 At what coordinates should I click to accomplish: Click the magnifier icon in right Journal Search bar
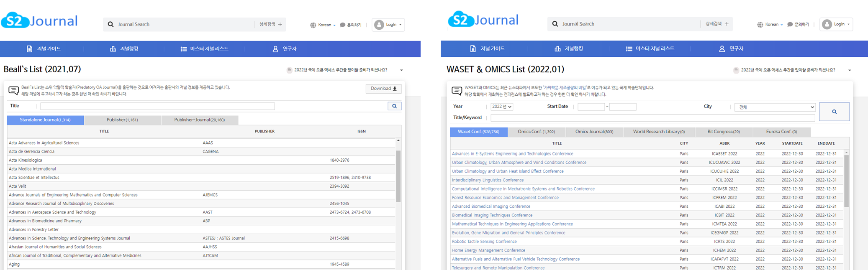[x=555, y=24]
